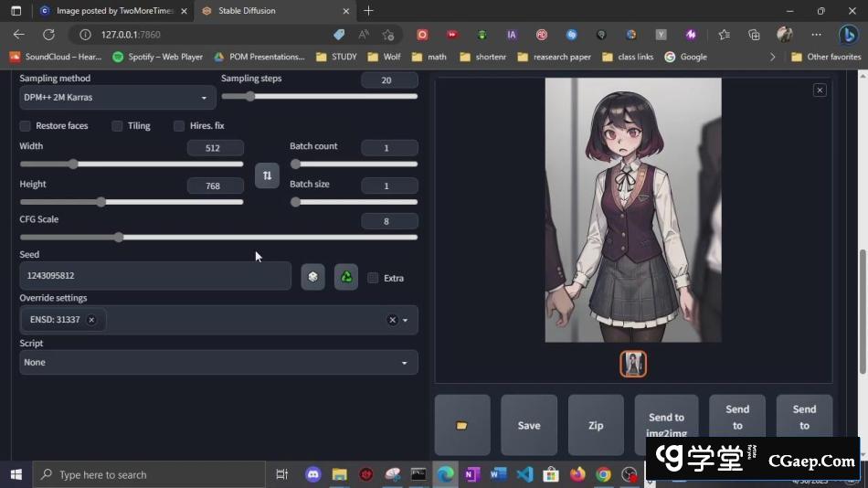The width and height of the screenshot is (868, 488).
Task: Enable the Restore faces checkbox
Action: point(26,126)
